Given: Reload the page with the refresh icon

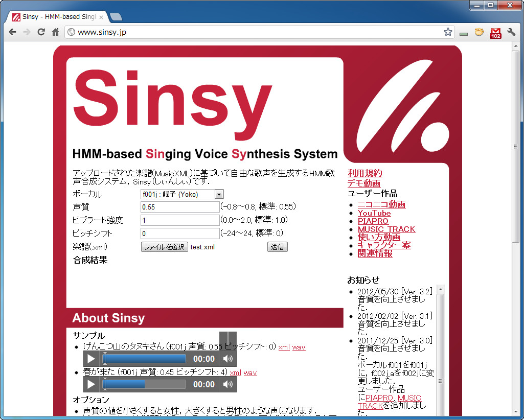Looking at the screenshot, I should 41,32.
